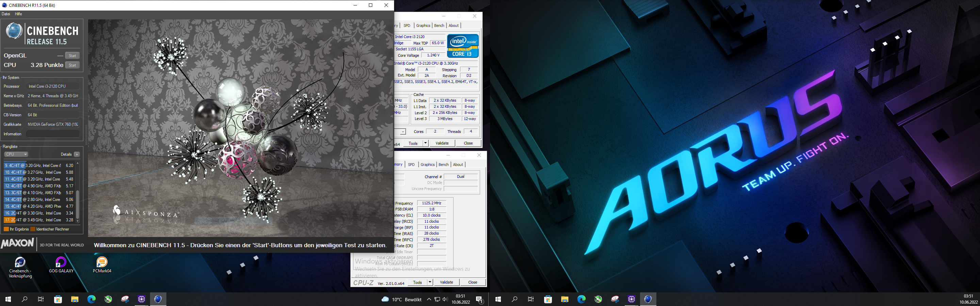Click Close button in lower CPU-Z window
This screenshot has width=980, height=306.
pyautogui.click(x=473, y=283)
